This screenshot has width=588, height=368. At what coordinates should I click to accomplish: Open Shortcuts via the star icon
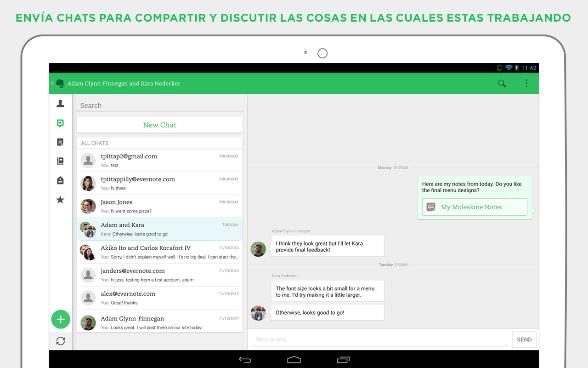[60, 200]
